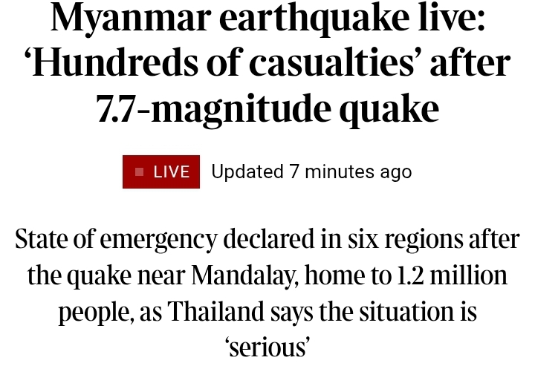Click the word 'people' in the summary
Screen dimensions: 535x392
pos(96,312)
